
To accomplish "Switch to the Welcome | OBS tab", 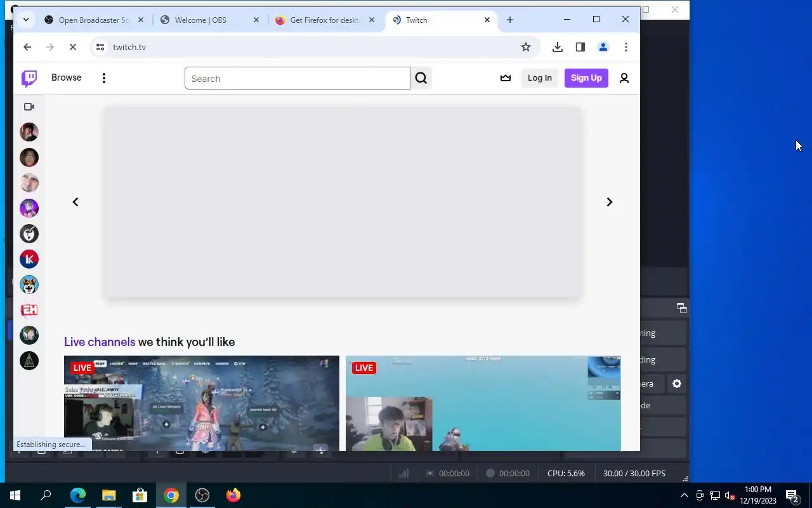I will pyautogui.click(x=210, y=20).
